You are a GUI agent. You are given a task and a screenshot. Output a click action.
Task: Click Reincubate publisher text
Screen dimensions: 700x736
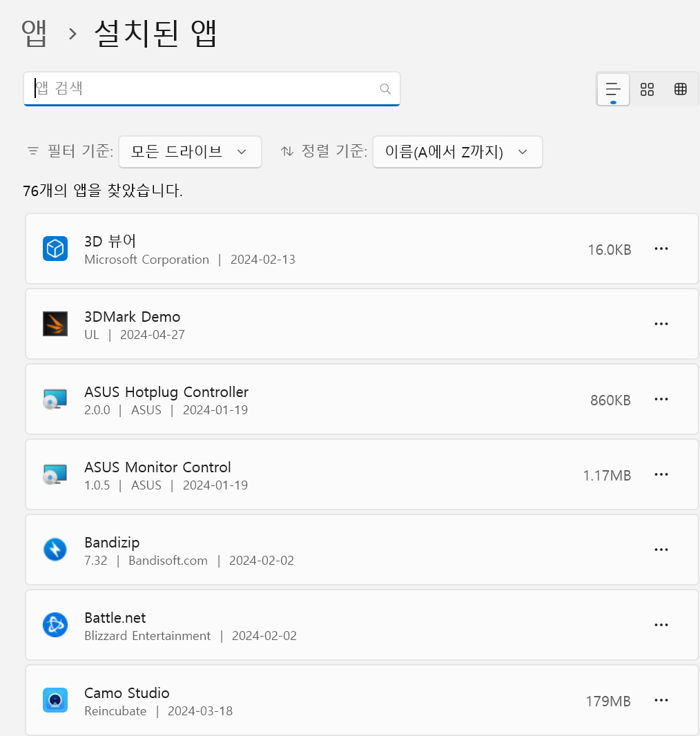point(115,711)
